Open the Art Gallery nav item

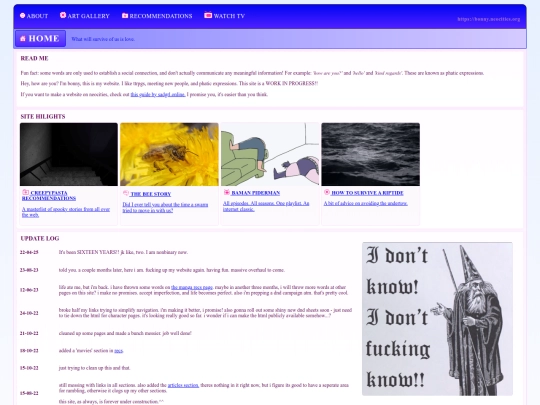click(85, 16)
